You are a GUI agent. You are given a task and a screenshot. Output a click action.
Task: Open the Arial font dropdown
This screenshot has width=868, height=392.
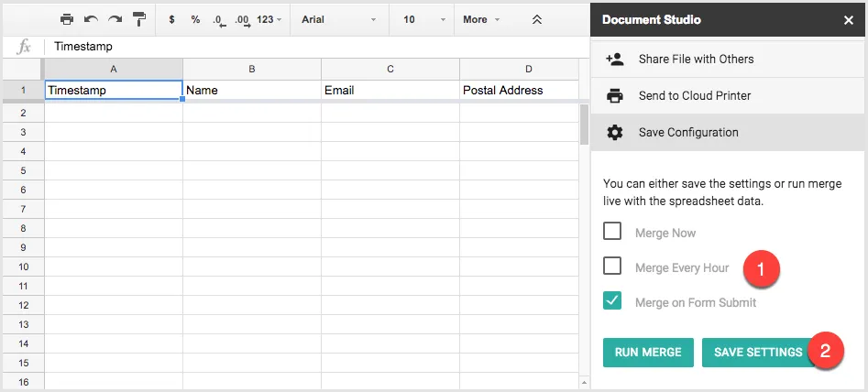point(339,19)
